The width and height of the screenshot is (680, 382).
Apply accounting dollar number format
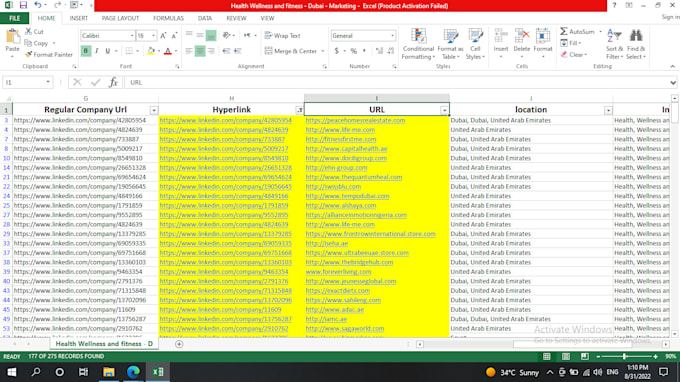(337, 51)
